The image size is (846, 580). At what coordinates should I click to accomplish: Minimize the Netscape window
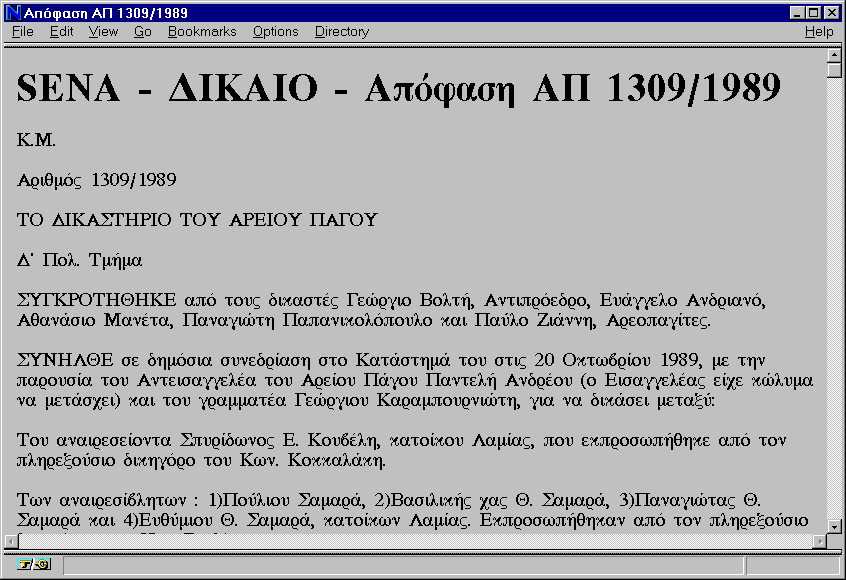(x=796, y=12)
